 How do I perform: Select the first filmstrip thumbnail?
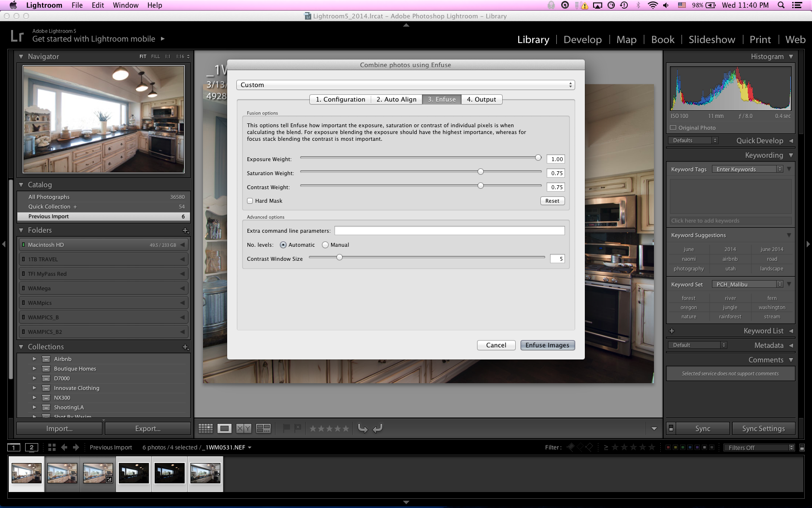[x=27, y=474]
